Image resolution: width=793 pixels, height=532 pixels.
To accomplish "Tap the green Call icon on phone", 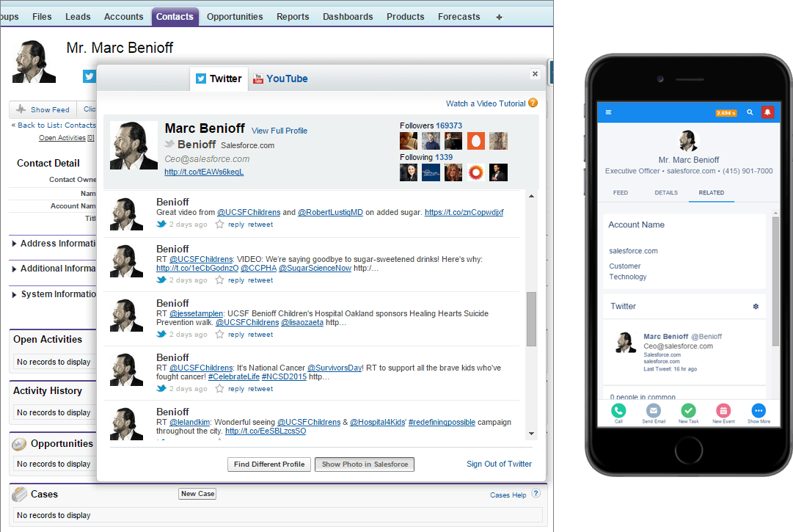I will point(618,411).
